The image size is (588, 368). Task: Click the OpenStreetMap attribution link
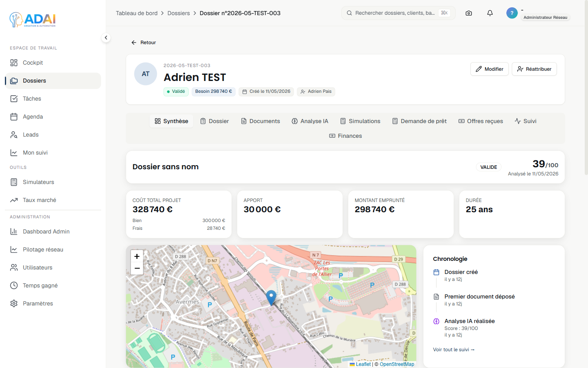point(397,364)
